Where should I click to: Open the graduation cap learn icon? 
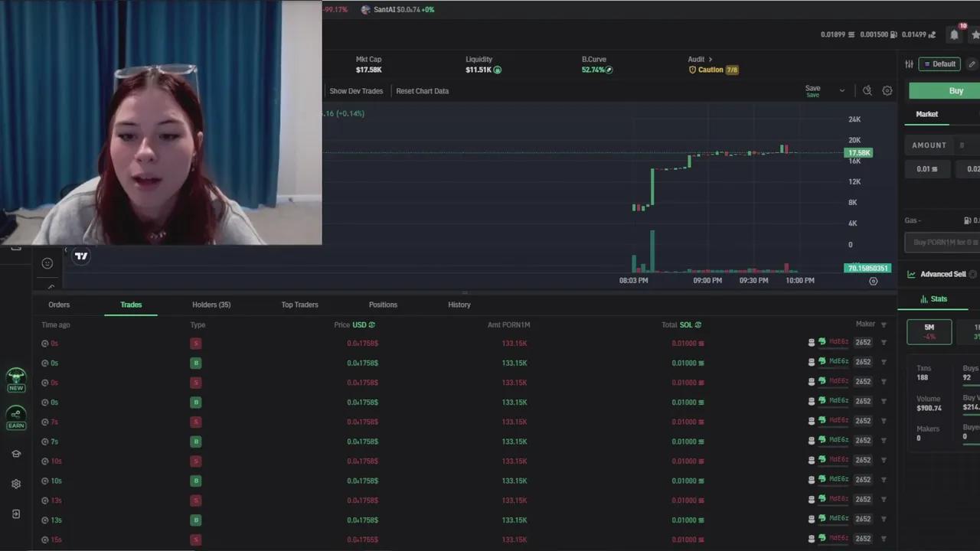[16, 454]
